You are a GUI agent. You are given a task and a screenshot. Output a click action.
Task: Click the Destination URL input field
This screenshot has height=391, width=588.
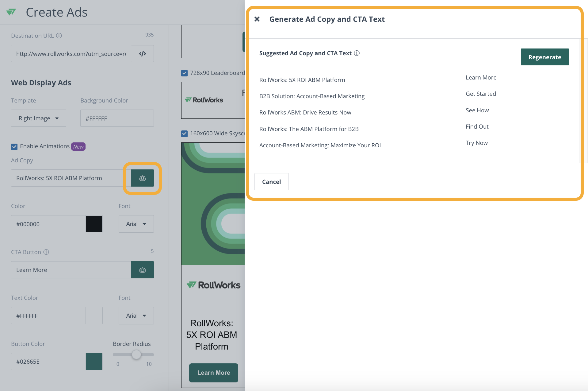pos(71,54)
